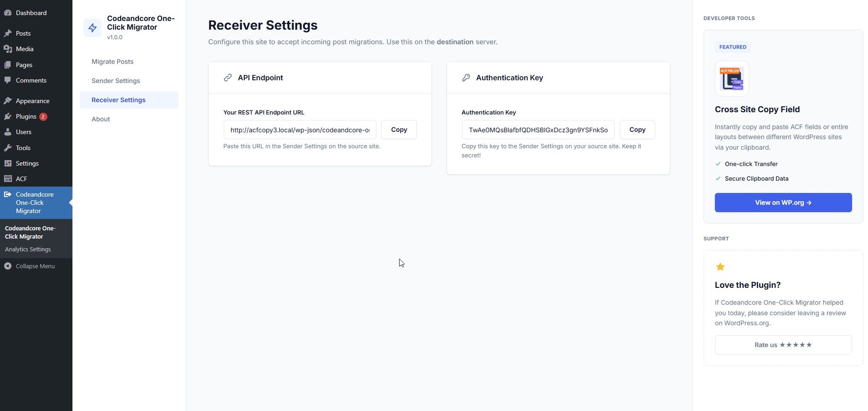The height and width of the screenshot is (411, 868).
Task: Go to the Media menu
Action: pos(36,49)
